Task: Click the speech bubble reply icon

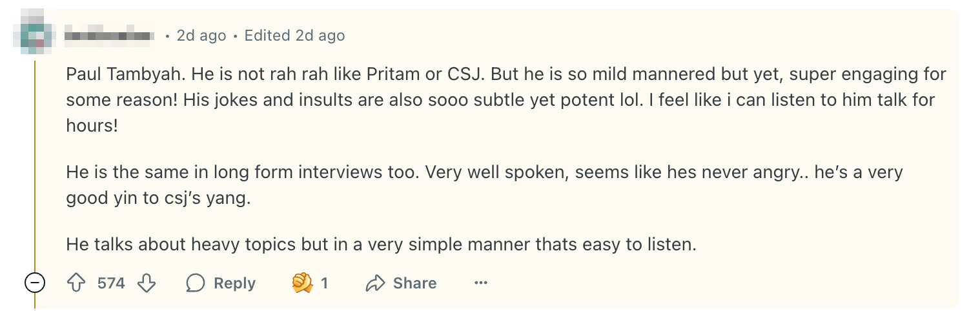Action: click(x=196, y=283)
